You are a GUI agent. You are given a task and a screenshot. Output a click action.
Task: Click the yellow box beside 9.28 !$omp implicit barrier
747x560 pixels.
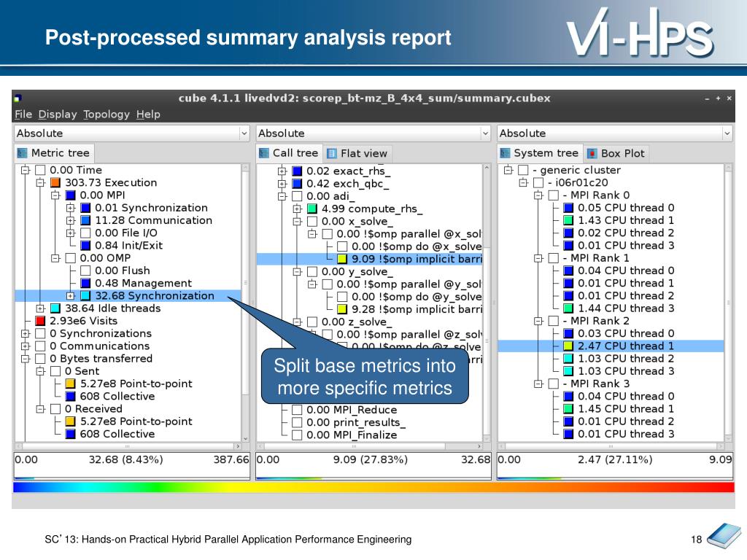point(342,309)
